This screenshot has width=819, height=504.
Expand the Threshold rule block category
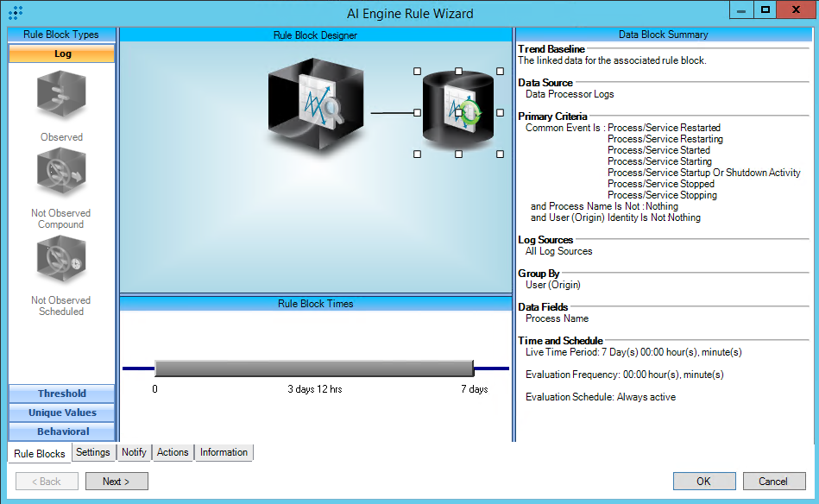click(x=61, y=394)
